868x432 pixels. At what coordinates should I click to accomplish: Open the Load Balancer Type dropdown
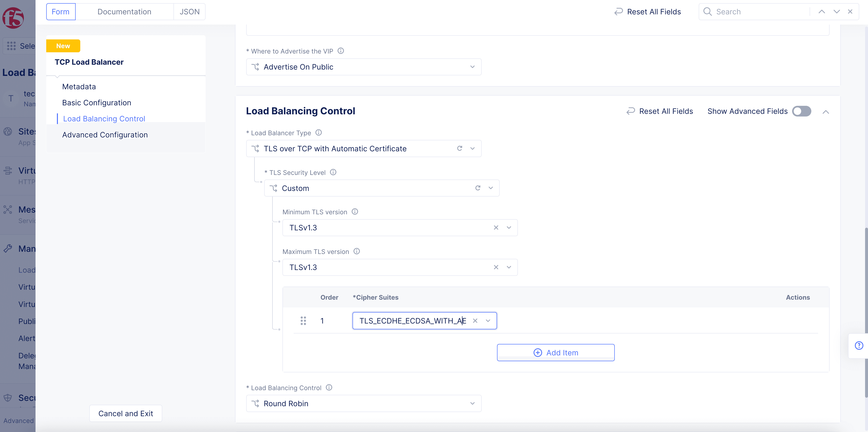[x=364, y=149]
